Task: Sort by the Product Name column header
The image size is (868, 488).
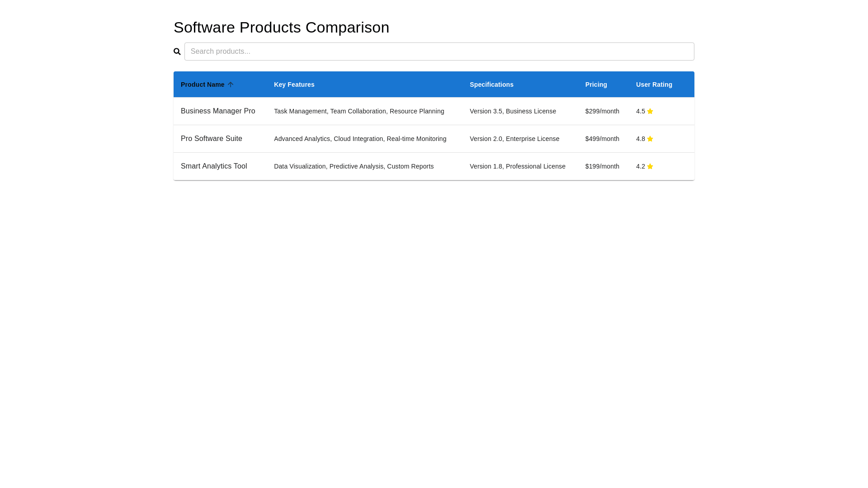Action: [x=203, y=84]
